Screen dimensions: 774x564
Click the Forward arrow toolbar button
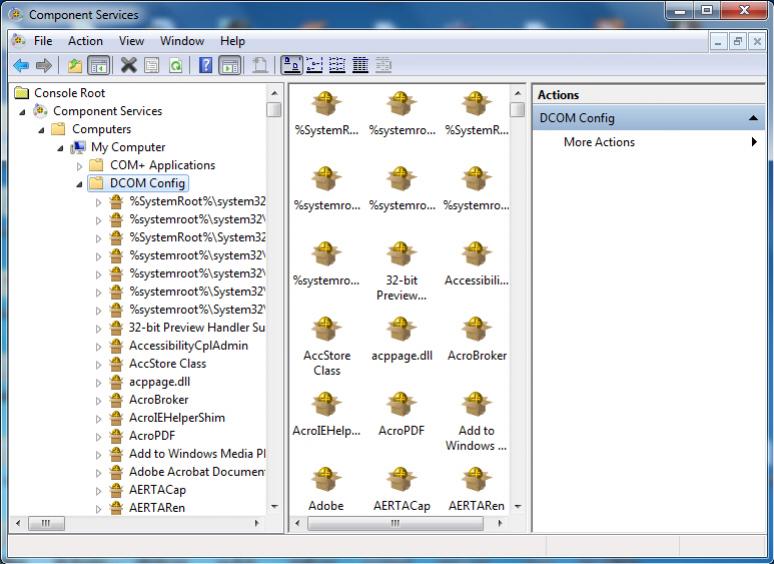[x=44, y=65]
